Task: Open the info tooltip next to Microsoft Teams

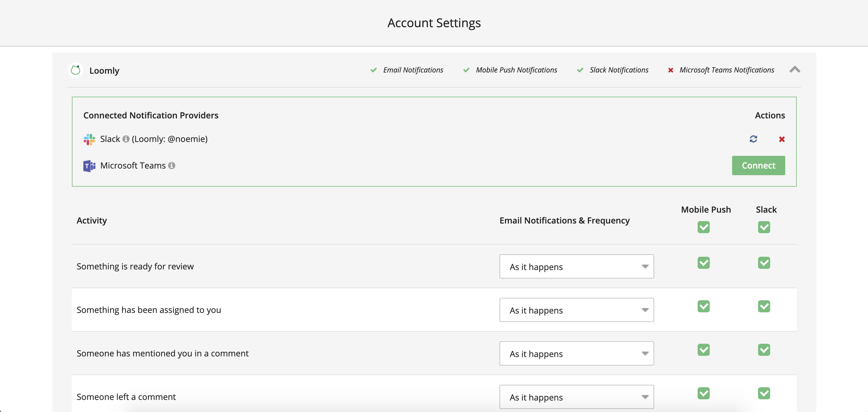Action: 172,166
